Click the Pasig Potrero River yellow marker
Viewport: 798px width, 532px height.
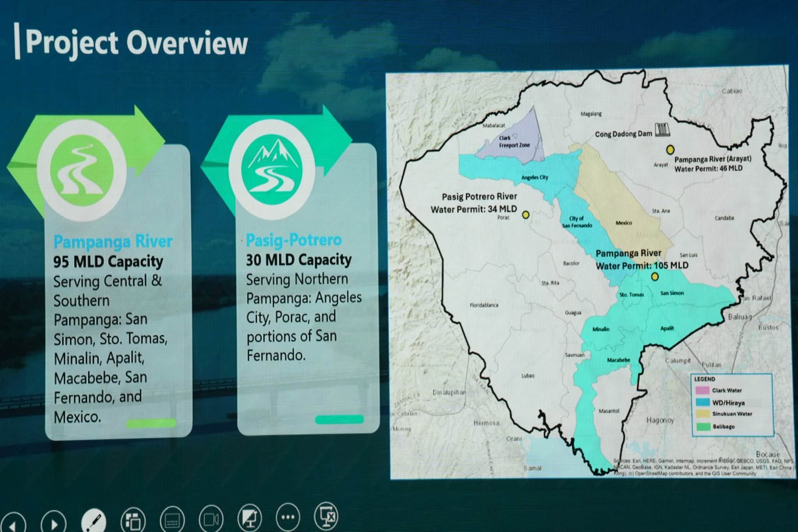(525, 214)
